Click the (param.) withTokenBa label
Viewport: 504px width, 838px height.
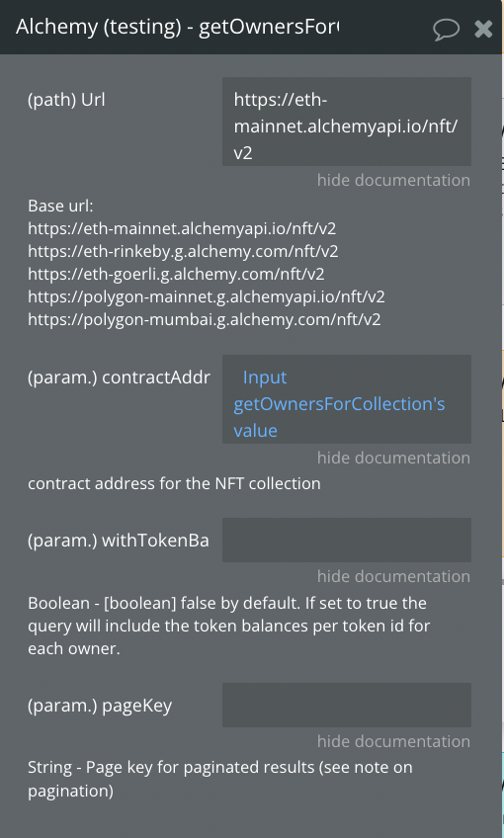tap(119, 541)
